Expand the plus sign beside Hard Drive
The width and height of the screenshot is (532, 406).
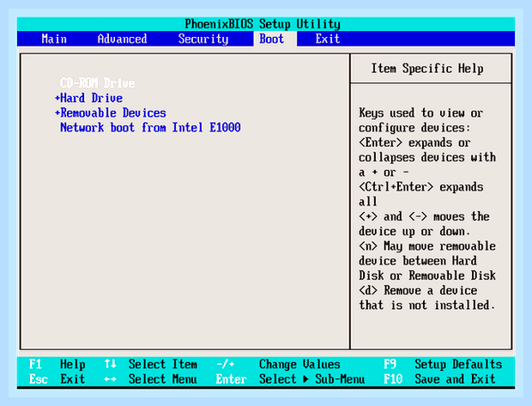(57, 98)
